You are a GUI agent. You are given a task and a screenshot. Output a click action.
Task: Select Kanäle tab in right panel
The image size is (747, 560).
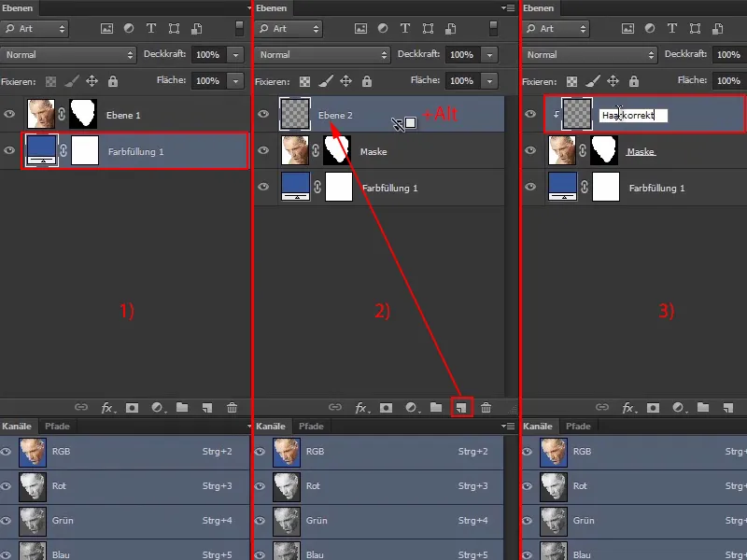tap(538, 427)
